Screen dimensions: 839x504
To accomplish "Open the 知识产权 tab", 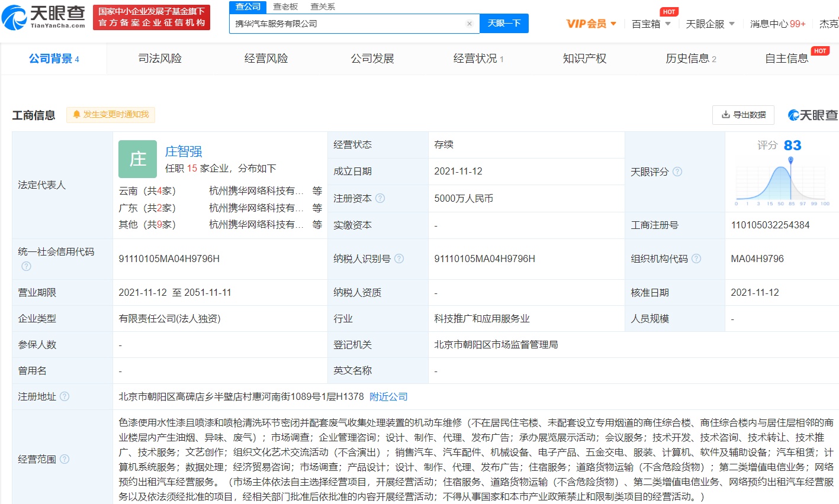I will (x=584, y=59).
